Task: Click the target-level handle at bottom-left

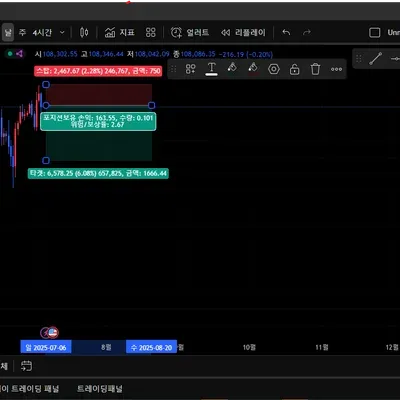Action: tap(46, 161)
